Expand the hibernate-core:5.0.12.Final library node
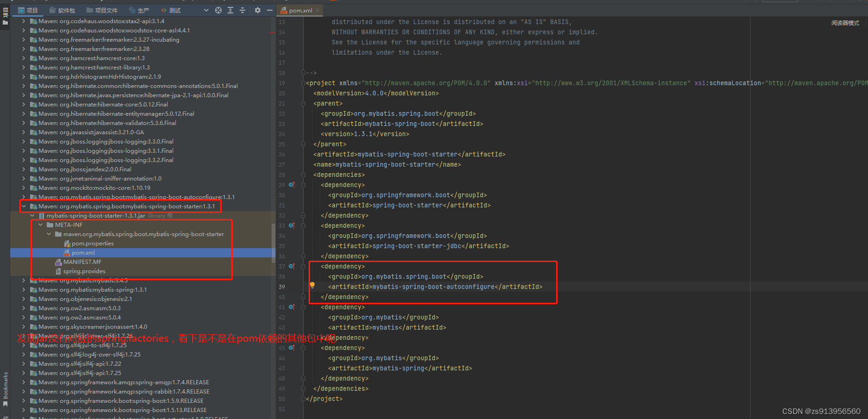This screenshot has width=868, height=419. click(24, 105)
